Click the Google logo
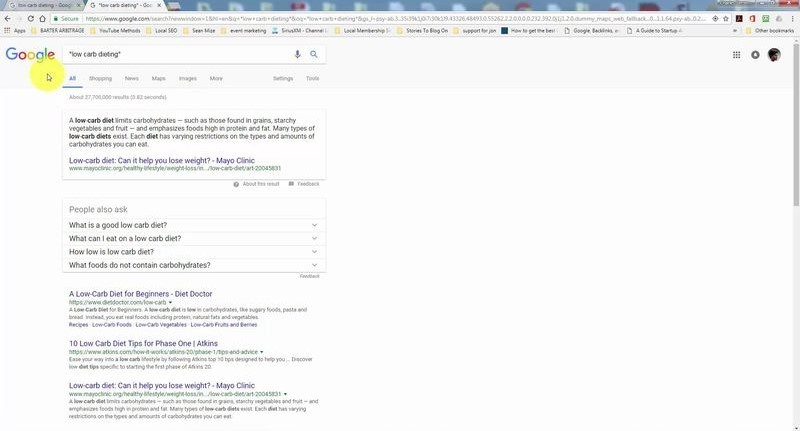 pyautogui.click(x=30, y=55)
